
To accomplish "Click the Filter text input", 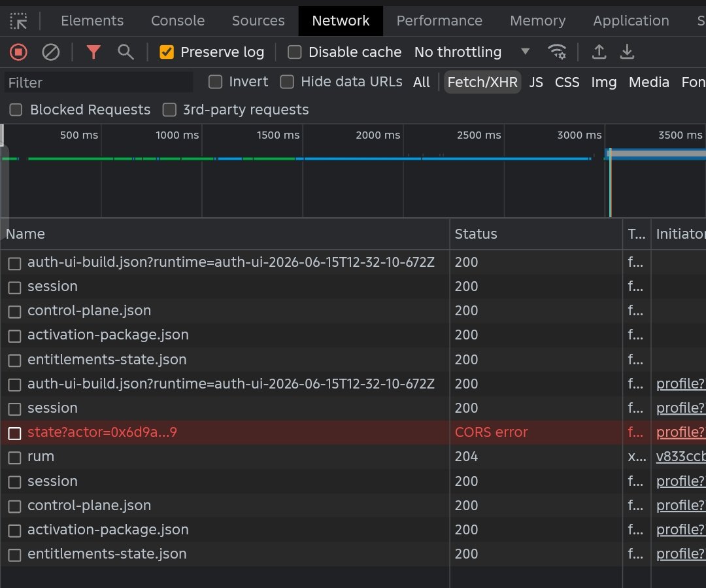I will point(99,83).
